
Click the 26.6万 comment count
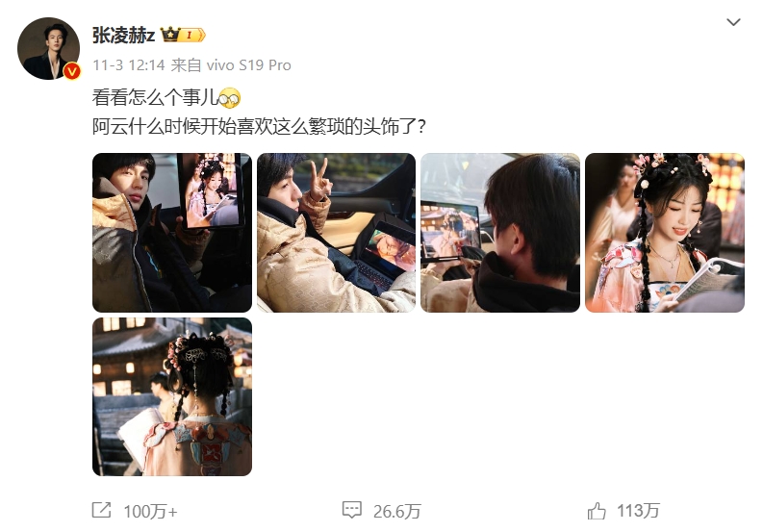397,511
